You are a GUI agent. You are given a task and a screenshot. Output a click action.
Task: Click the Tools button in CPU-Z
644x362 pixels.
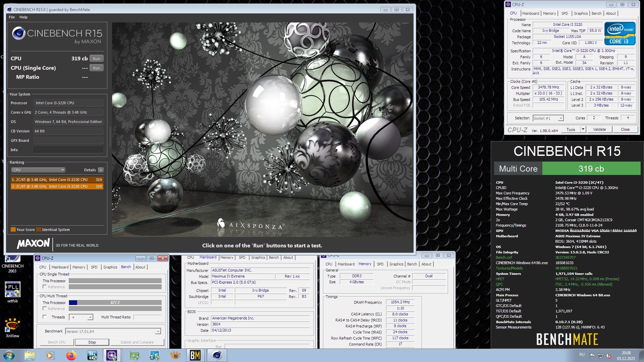(571, 129)
